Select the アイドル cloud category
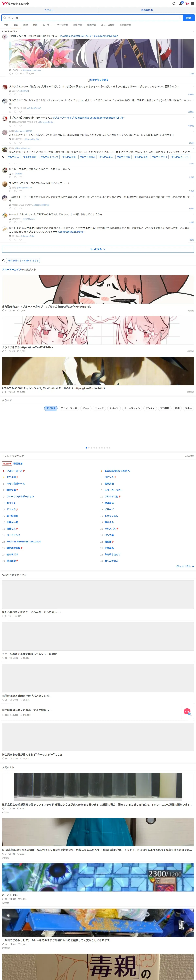The image size is (196, 980). pyautogui.click(x=51, y=408)
